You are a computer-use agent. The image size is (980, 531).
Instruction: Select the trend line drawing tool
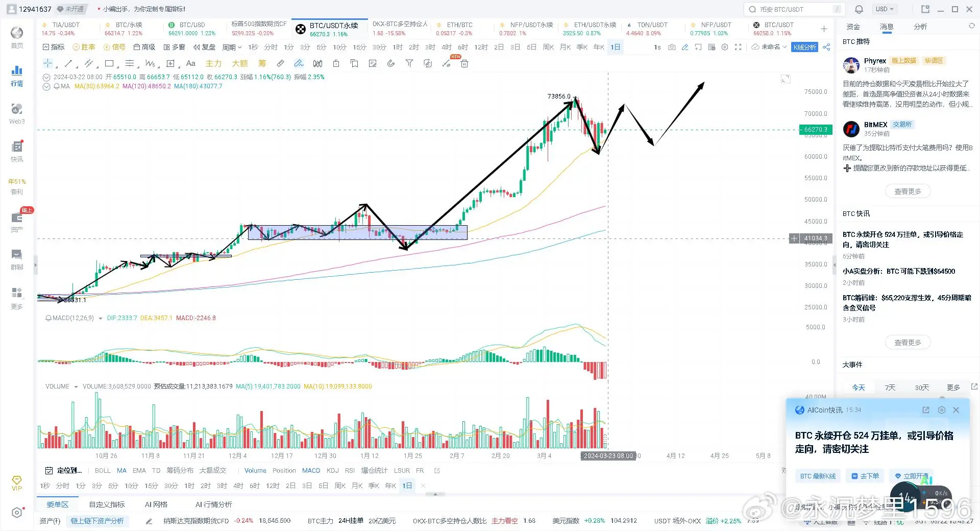[x=68, y=63]
